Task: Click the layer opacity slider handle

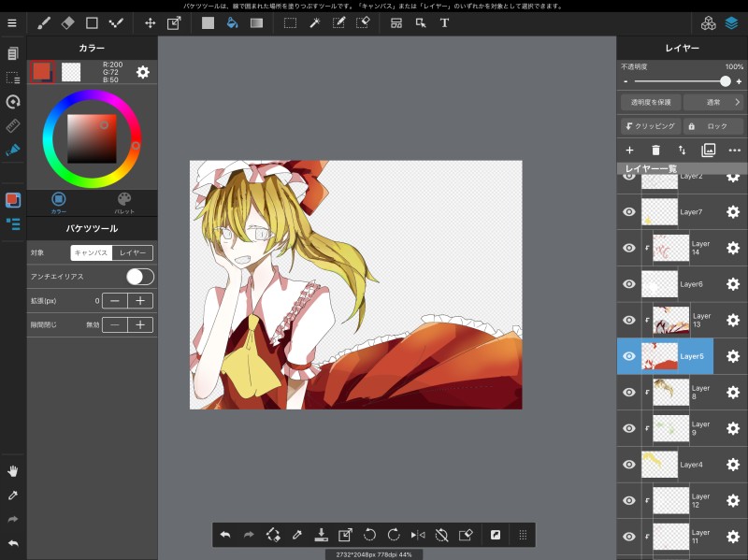Action: 726,81
